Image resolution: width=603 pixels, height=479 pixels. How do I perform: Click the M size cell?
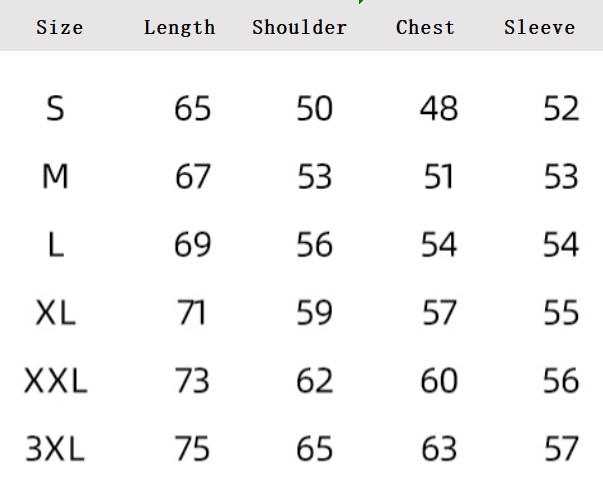point(55,176)
